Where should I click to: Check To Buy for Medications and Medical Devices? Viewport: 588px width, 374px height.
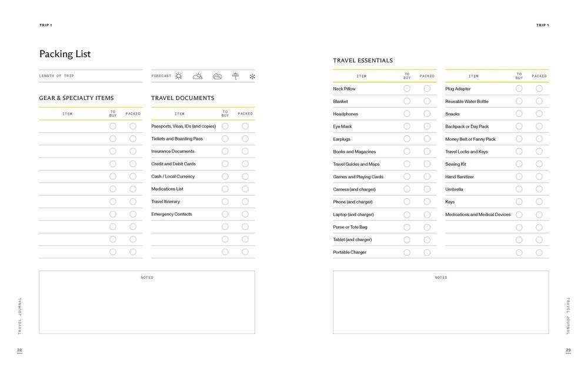point(519,215)
